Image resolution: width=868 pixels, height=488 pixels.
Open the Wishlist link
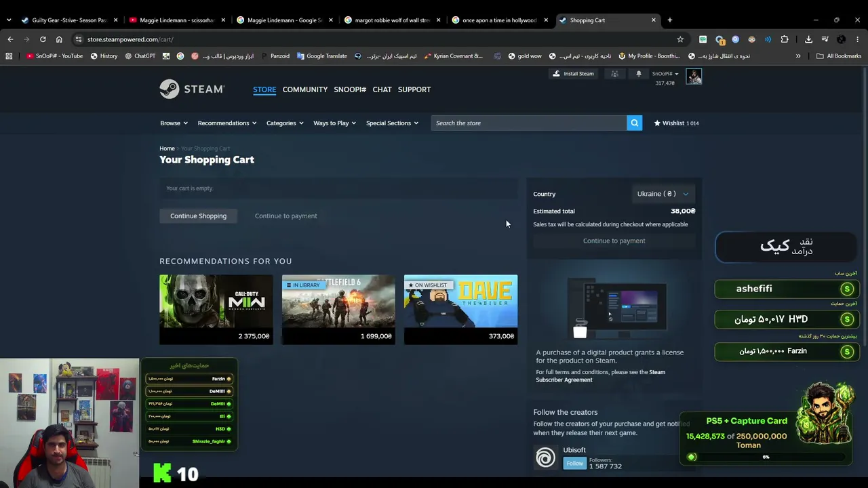(676, 123)
